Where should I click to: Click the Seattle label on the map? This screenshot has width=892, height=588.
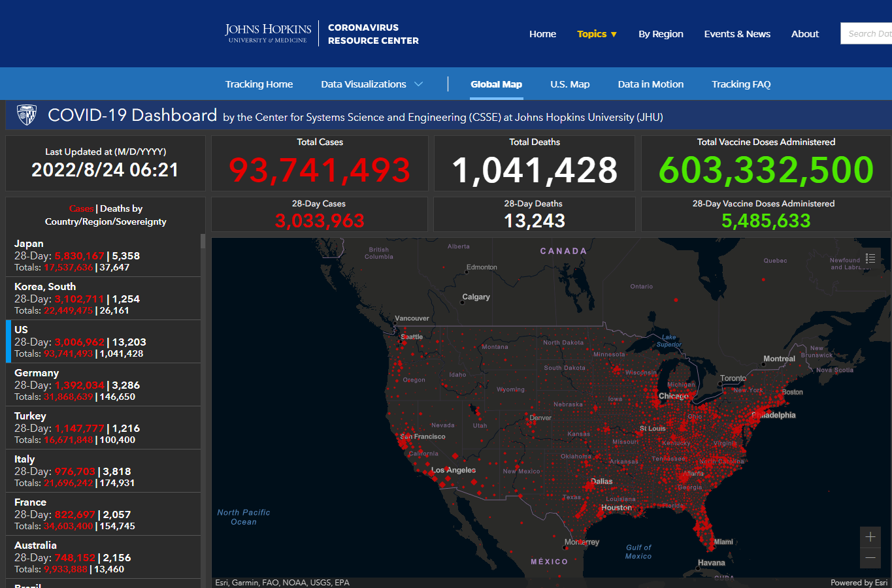pyautogui.click(x=412, y=337)
